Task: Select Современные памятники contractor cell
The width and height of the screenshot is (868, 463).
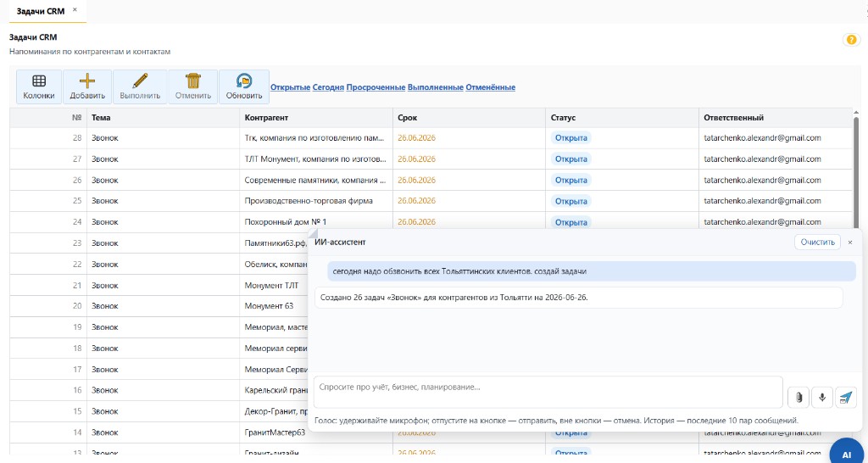Action: click(x=315, y=180)
